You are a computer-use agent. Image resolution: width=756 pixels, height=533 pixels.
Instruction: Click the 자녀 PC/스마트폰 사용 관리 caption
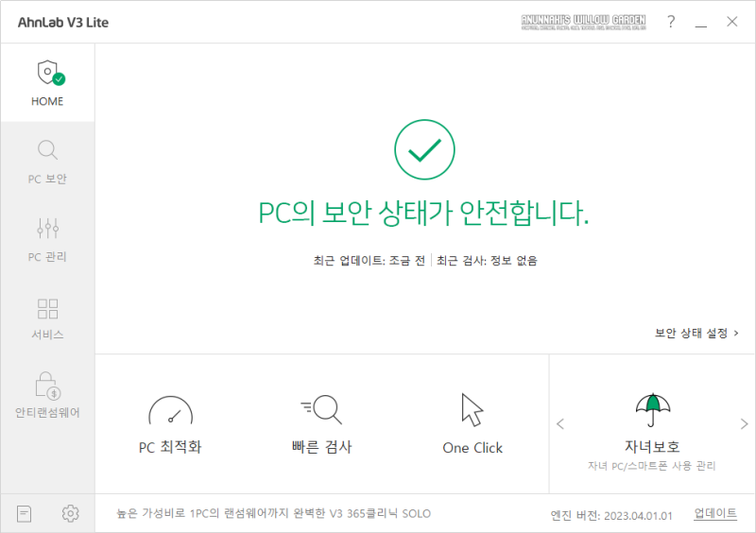651,466
